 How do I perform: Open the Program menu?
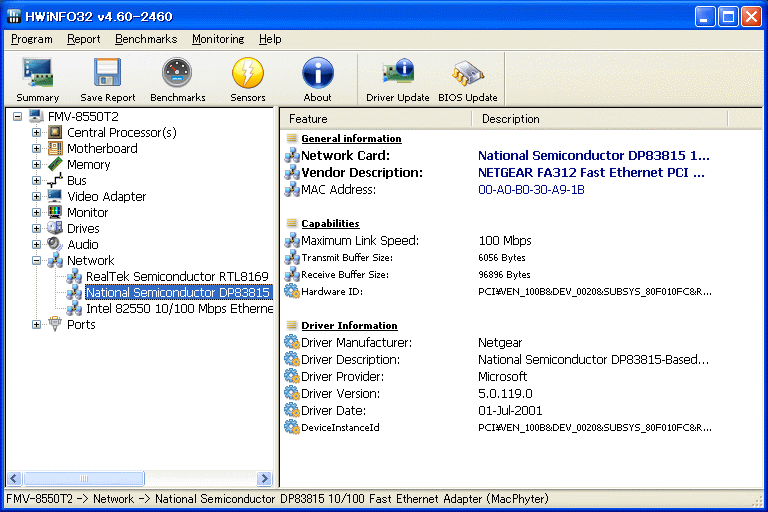[32, 39]
